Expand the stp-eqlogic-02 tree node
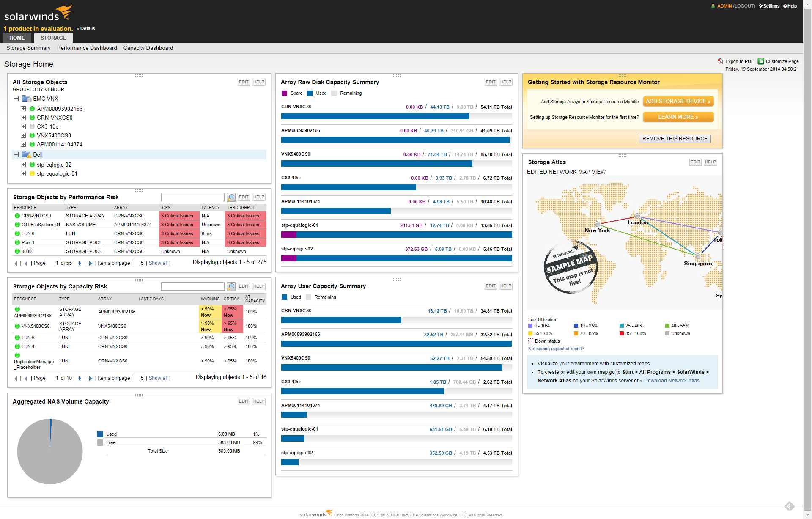The height and width of the screenshot is (519, 812). [x=23, y=165]
